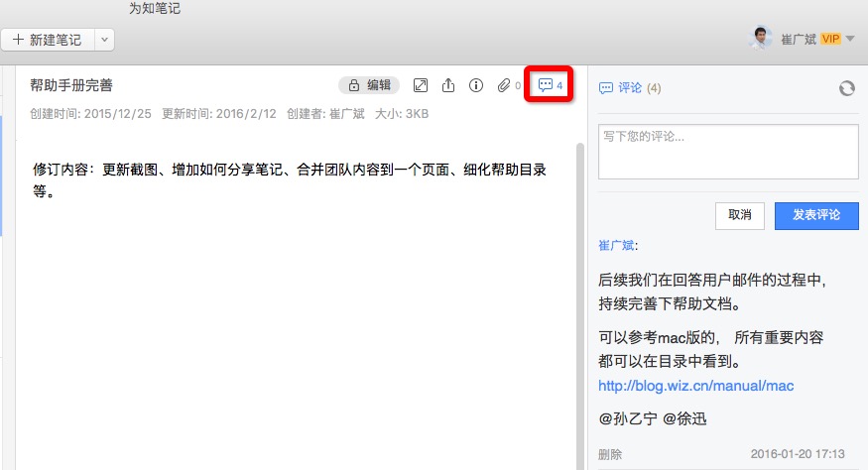Image resolution: width=868 pixels, height=470 pixels.
Task: Click the 更新时间: 2016/2/12 text
Action: [219, 114]
